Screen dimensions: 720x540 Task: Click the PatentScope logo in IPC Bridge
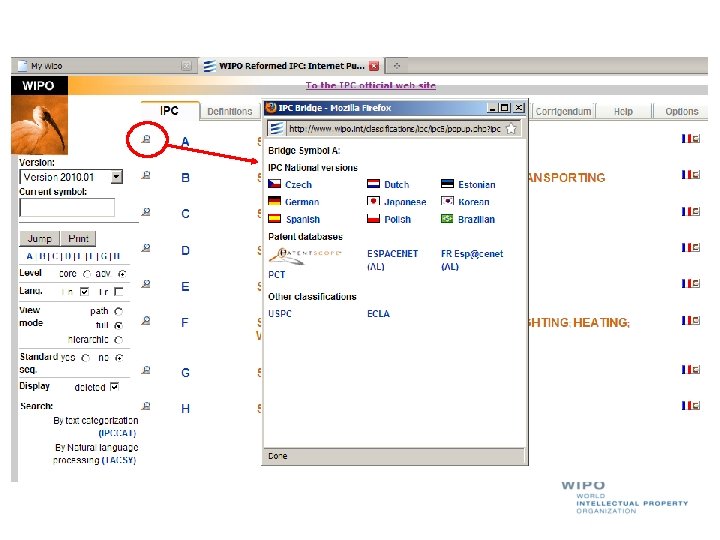pyautogui.click(x=305, y=256)
